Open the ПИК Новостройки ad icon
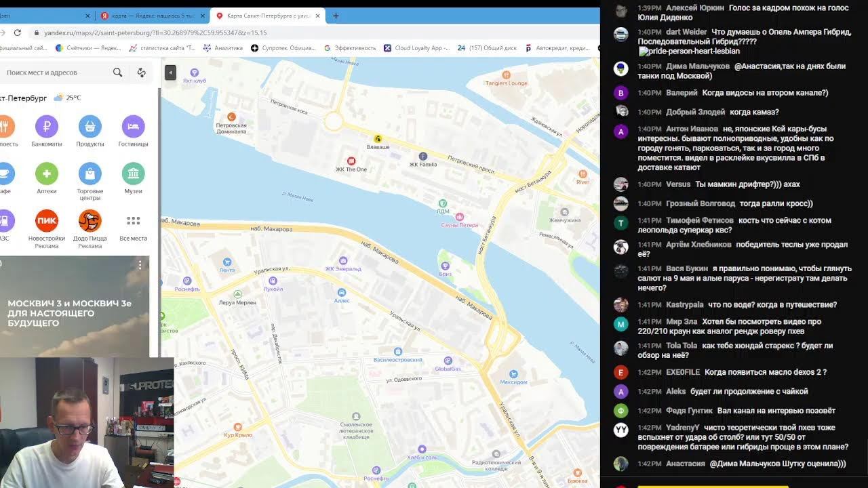Viewport: 868px width, 488px height. 47,221
